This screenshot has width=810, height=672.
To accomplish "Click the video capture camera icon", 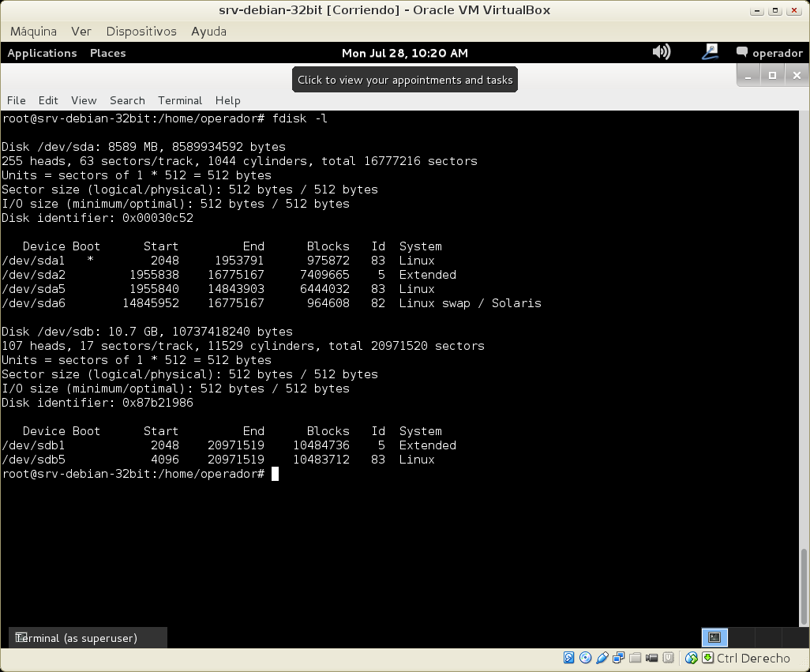I will 652,658.
